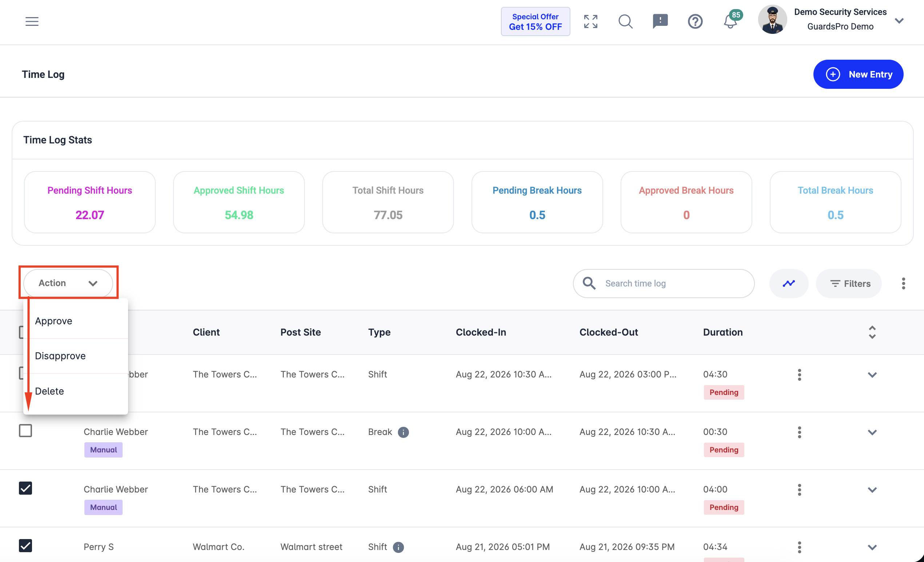Collapse the Action dropdown

pos(68,283)
